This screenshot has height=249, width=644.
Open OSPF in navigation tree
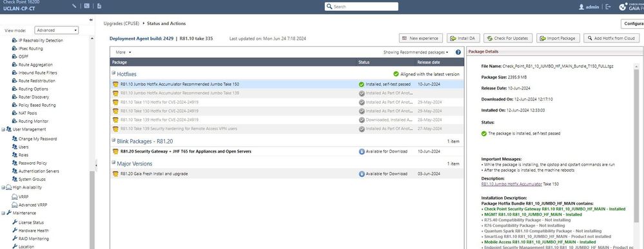click(x=23, y=57)
